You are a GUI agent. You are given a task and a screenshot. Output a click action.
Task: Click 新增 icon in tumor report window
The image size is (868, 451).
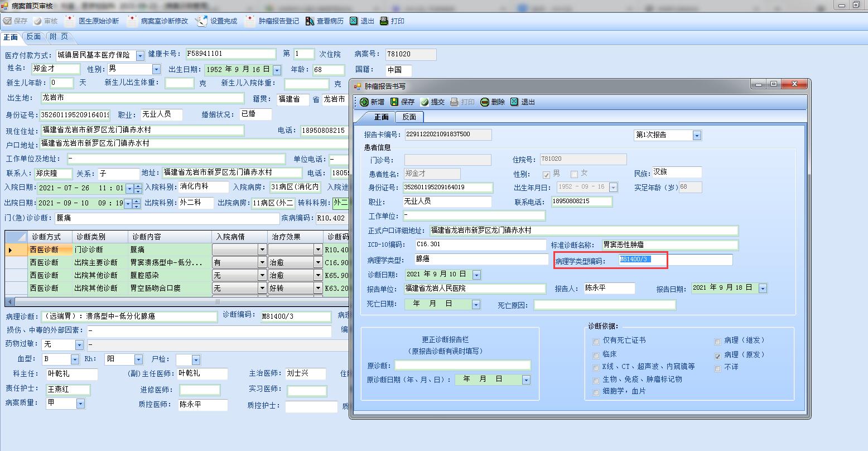364,102
